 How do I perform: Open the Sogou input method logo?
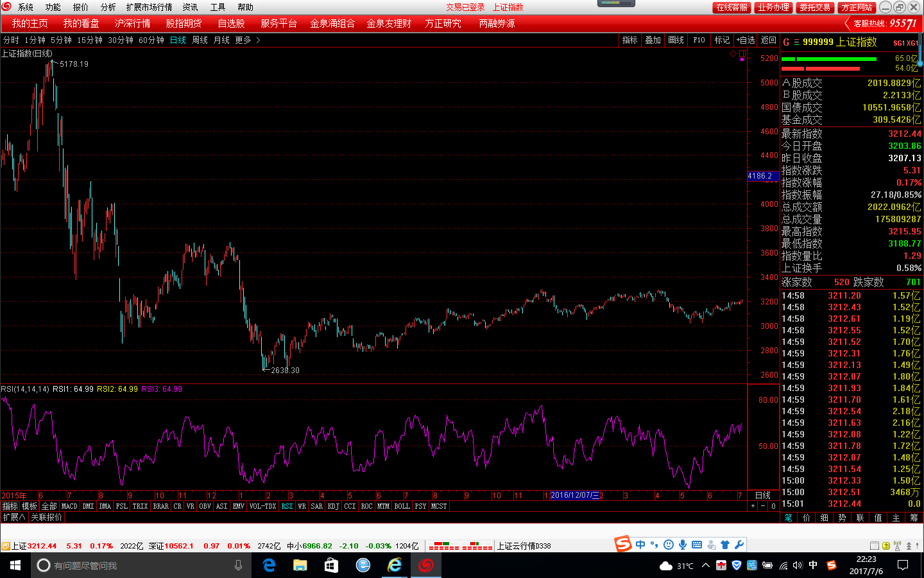623,544
